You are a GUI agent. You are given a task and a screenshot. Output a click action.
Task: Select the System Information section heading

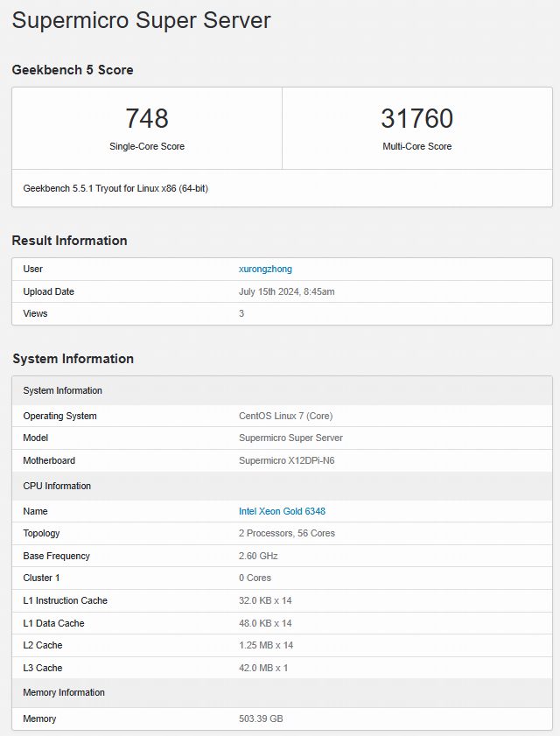pyautogui.click(x=73, y=359)
